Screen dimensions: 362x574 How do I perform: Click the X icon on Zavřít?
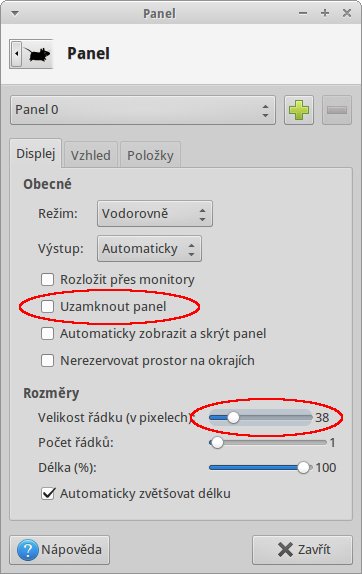point(285,549)
